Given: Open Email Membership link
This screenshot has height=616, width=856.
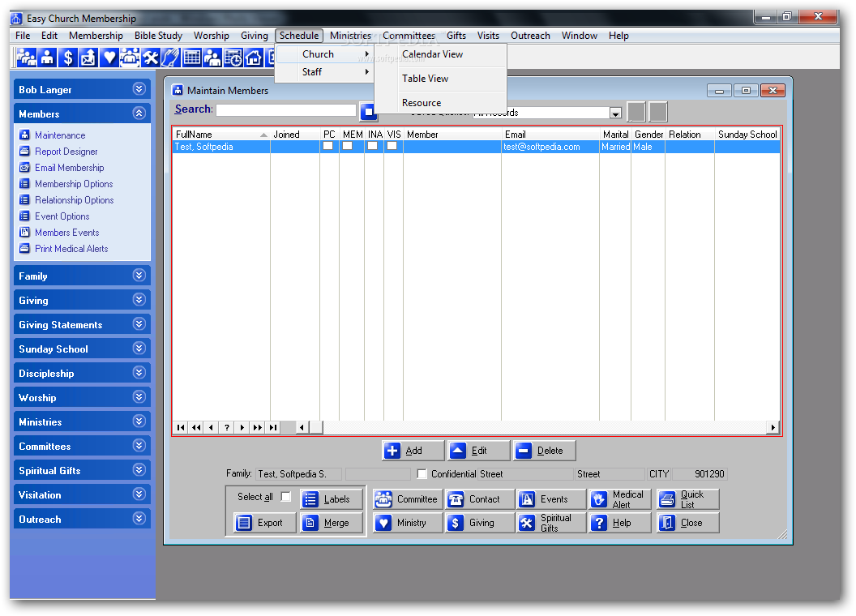Looking at the screenshot, I should tap(70, 168).
